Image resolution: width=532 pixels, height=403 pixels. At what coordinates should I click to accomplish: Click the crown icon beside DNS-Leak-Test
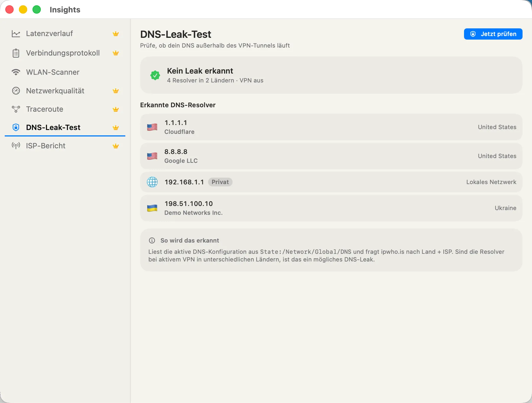point(116,128)
